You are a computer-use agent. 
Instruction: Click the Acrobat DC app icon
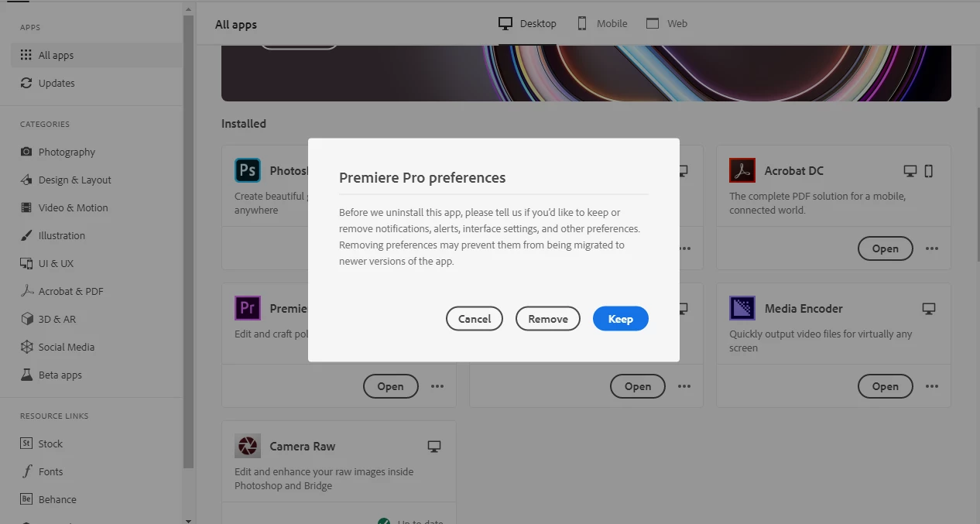(742, 170)
